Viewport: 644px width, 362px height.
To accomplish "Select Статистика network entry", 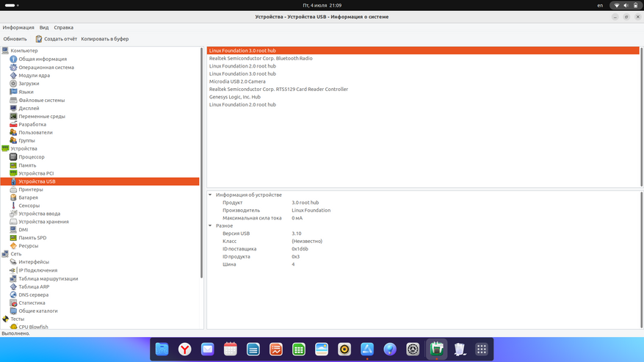I will click(x=32, y=303).
